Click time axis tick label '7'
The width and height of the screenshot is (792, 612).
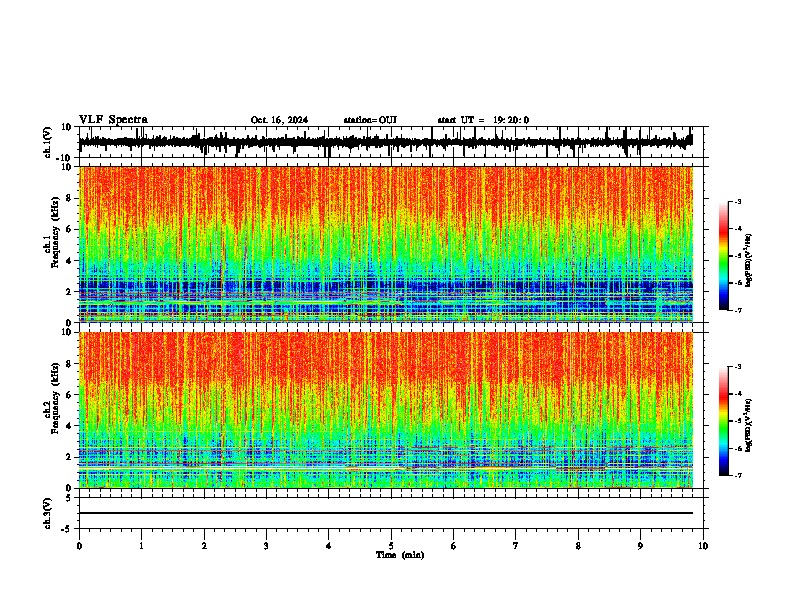point(516,546)
